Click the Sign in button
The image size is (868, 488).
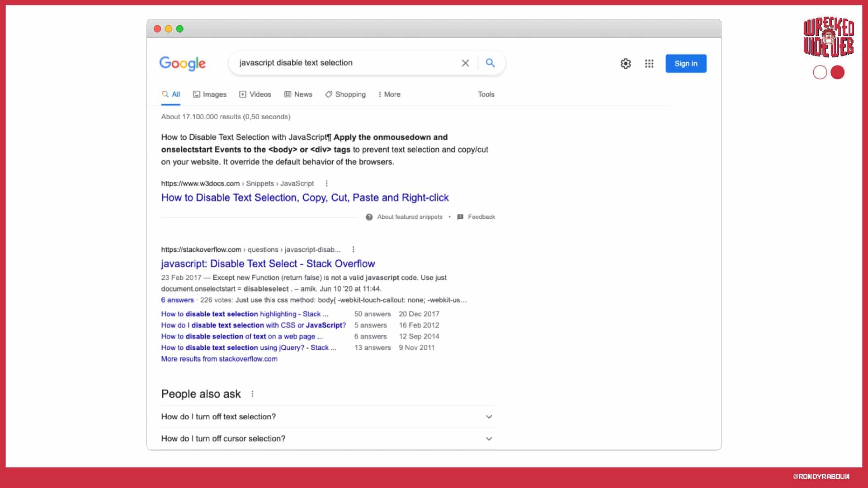tap(686, 64)
